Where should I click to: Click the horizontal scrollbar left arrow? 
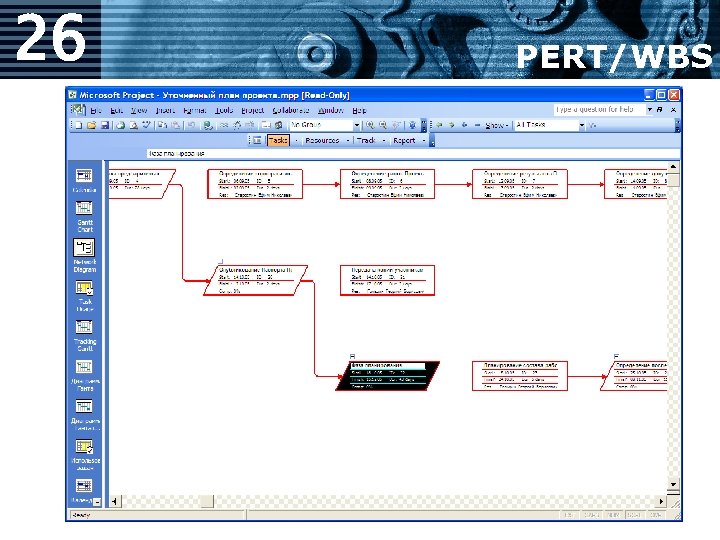coord(114,501)
